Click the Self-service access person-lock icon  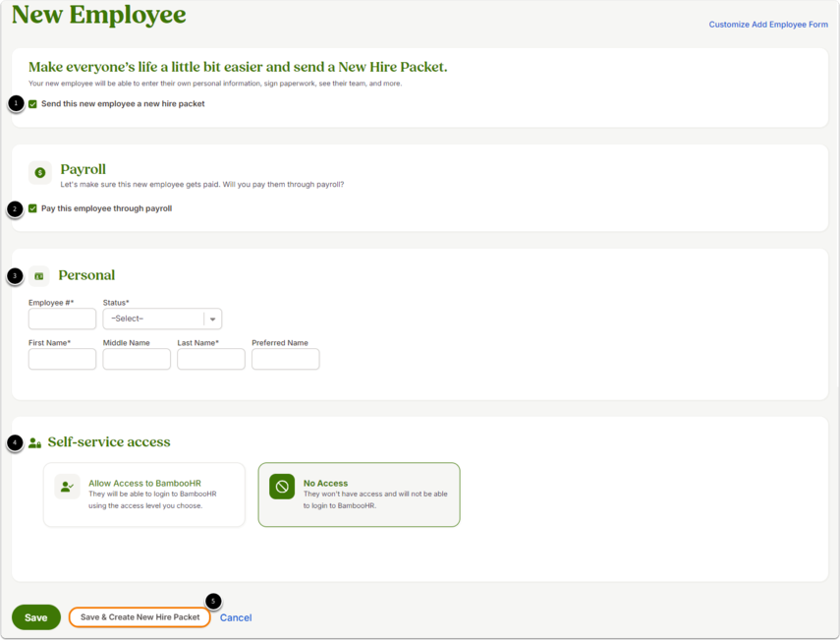[x=34, y=442]
